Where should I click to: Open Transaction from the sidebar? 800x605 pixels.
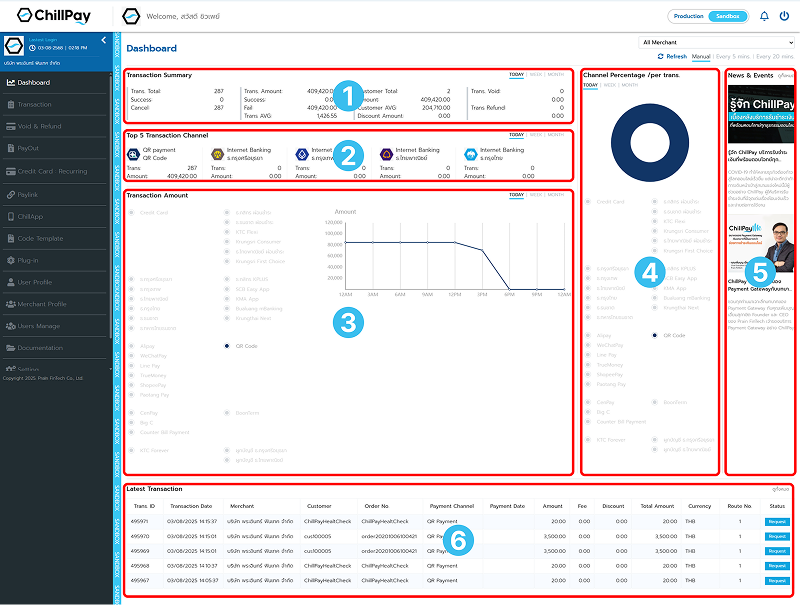point(34,104)
